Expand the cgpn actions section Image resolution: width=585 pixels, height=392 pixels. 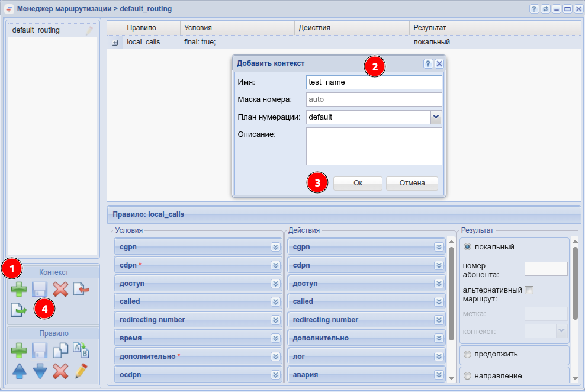click(x=439, y=247)
